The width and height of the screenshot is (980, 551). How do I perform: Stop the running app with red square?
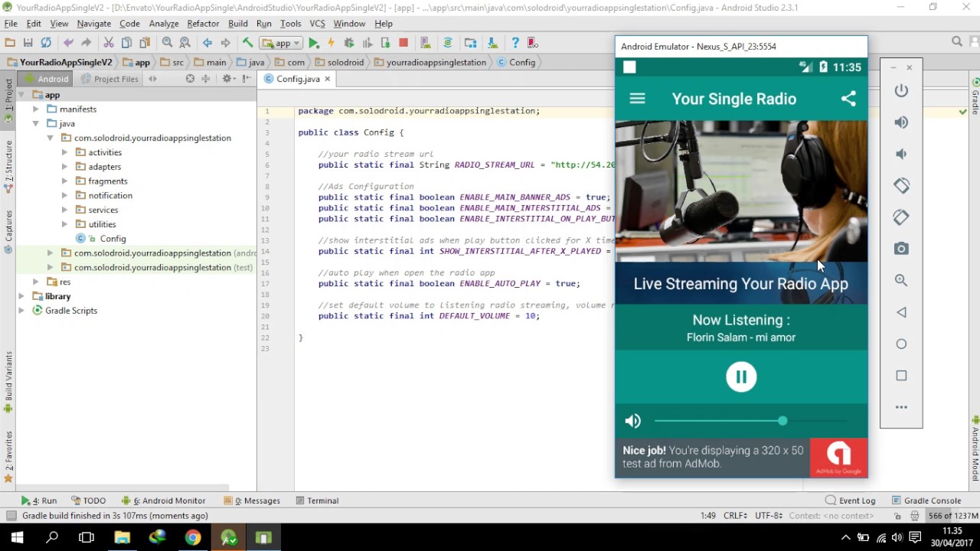click(403, 43)
